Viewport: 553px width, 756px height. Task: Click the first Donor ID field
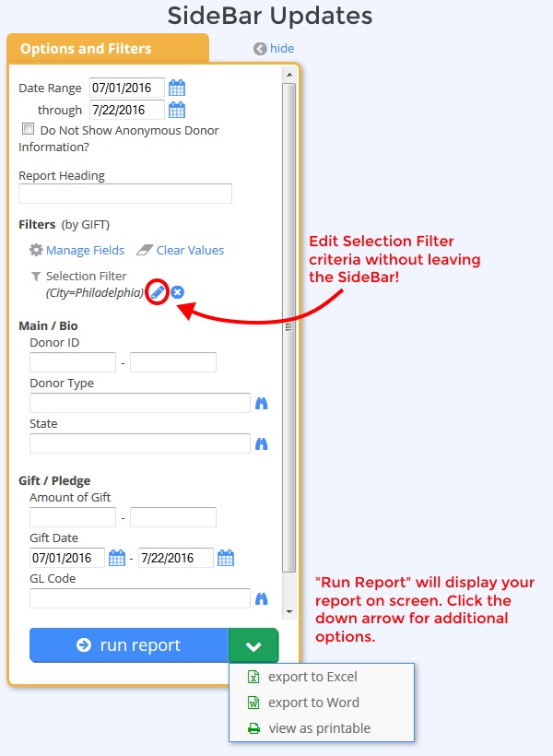[73, 362]
